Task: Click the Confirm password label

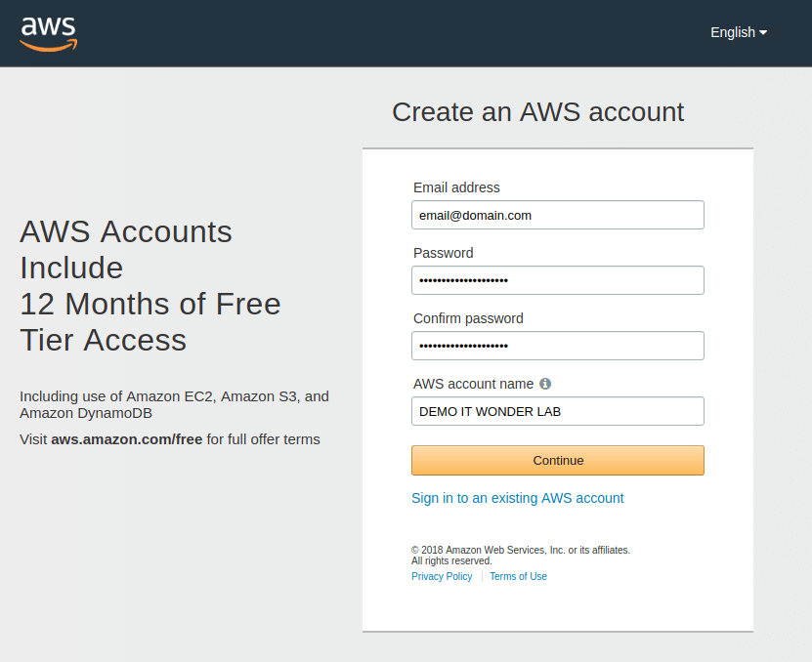Action: 468,318
